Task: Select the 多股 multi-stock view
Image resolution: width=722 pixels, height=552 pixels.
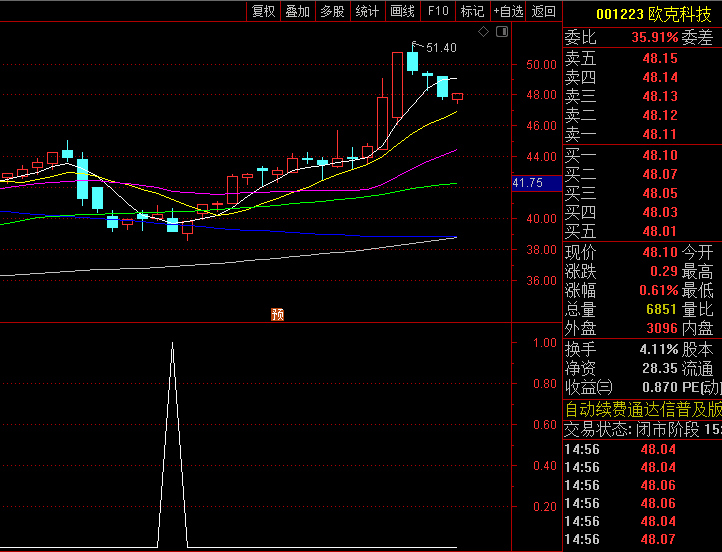Action: 332,11
